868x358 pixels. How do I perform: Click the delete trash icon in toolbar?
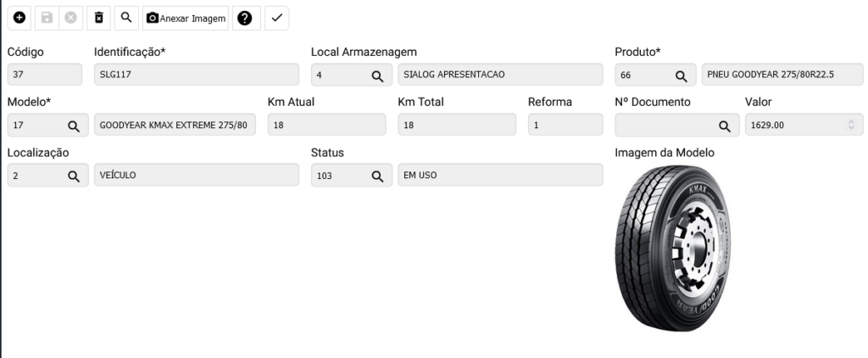point(99,17)
